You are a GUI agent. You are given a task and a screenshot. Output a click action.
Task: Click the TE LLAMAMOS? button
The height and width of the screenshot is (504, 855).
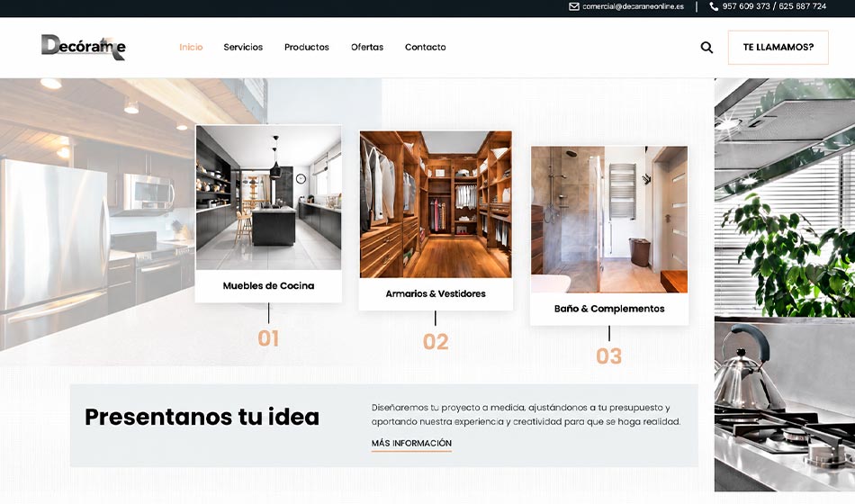click(778, 48)
